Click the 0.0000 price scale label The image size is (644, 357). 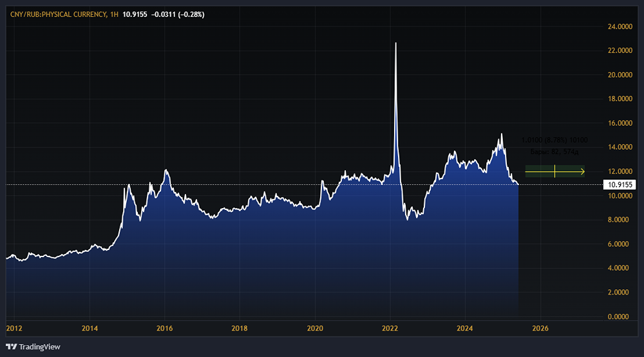620,316
